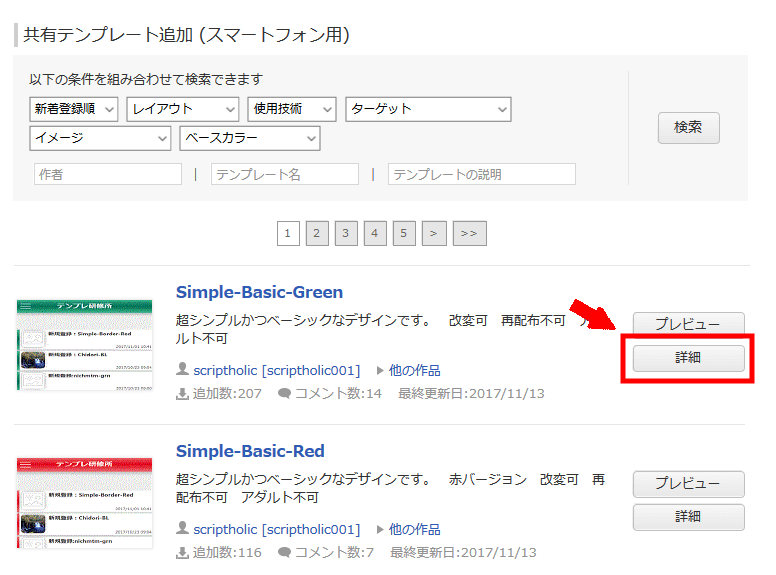View 他の作品 for Simple-Basic-Green author
Screen dimensions: 776x575
pyautogui.click(x=415, y=371)
